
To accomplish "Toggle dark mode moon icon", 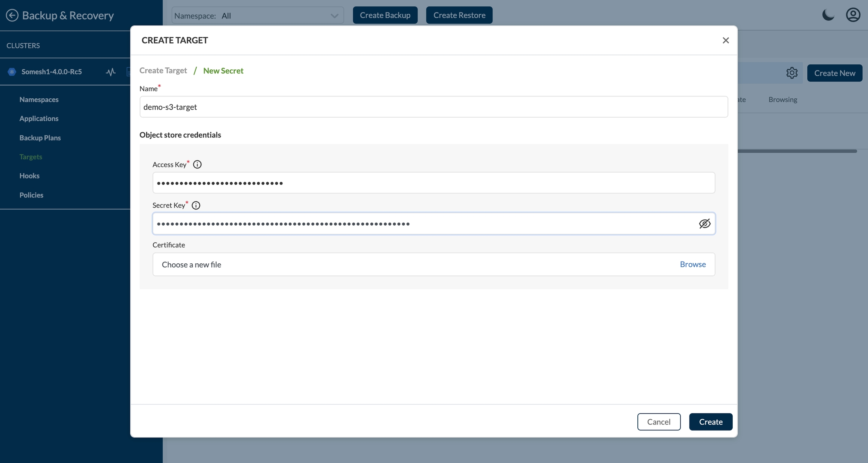I will 828,15.
